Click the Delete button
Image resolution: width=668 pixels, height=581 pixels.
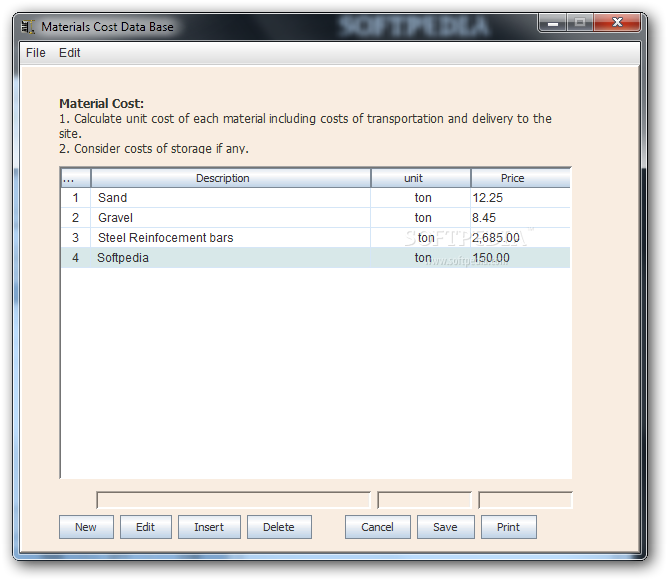[x=279, y=527]
